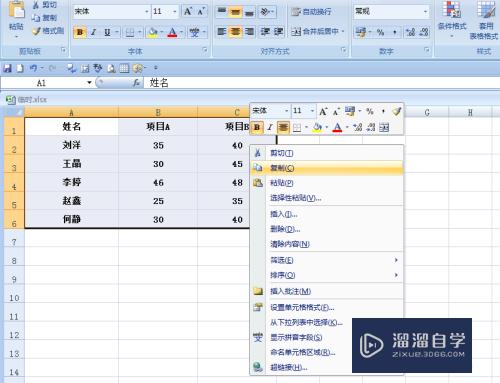Click ribbon Increase Decimal icon
The image size is (500, 383).
click(410, 32)
